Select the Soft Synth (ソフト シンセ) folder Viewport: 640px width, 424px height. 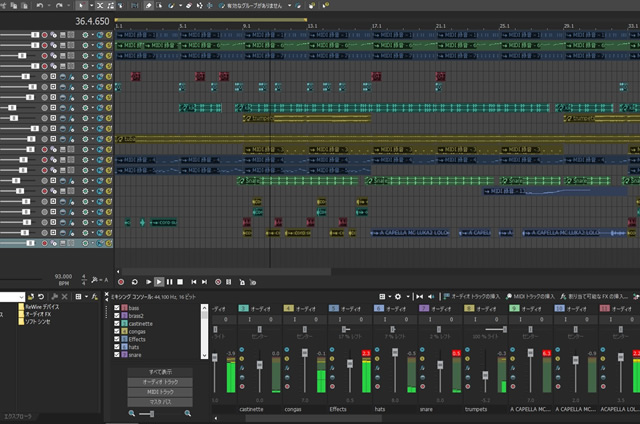(x=34, y=322)
